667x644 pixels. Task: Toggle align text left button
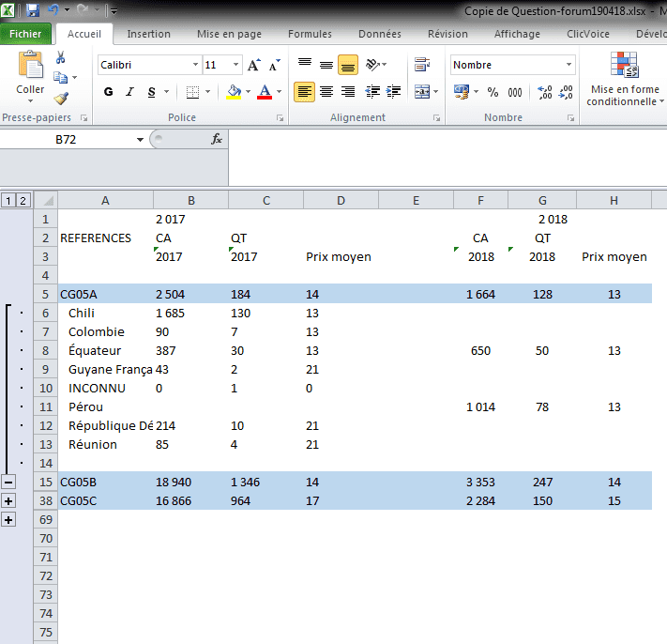305,92
